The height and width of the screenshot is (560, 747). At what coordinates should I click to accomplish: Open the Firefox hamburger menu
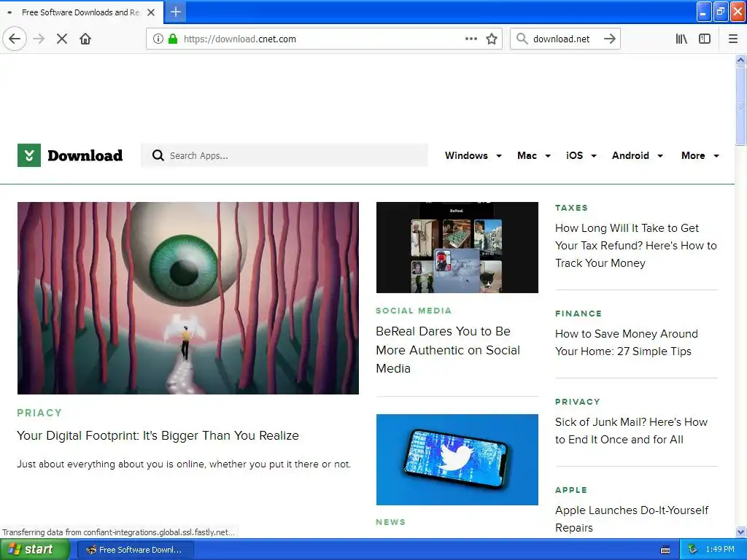point(733,39)
